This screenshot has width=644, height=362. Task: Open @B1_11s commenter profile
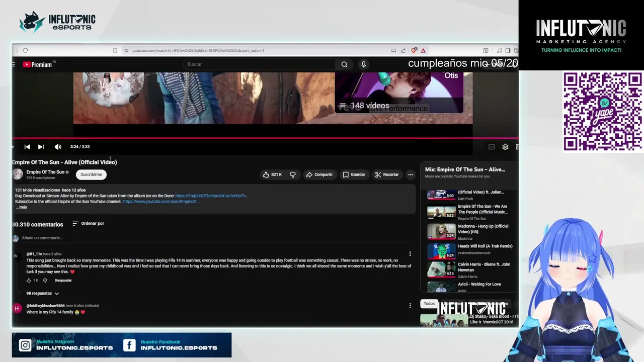tap(34, 254)
